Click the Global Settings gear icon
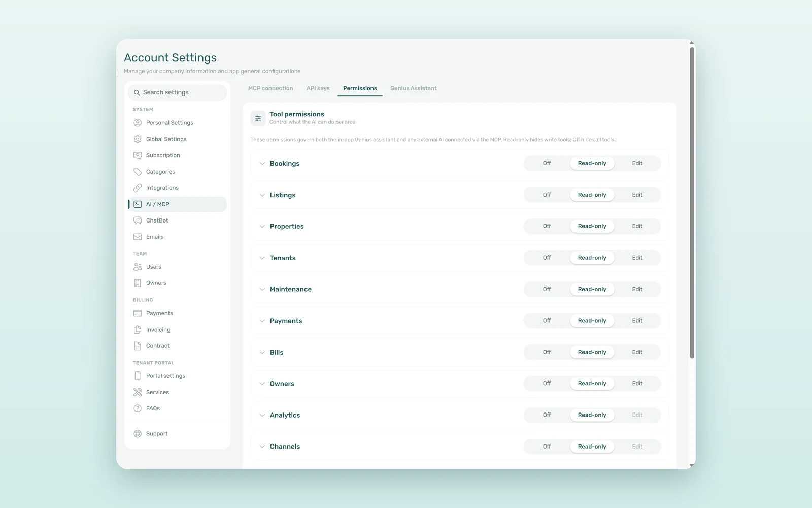 click(138, 139)
